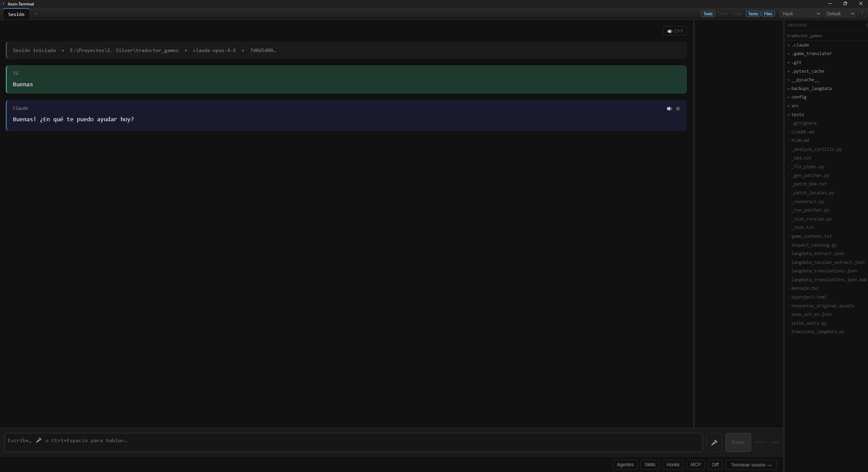
Task: Open the Hack font dropdown
Action: click(x=800, y=14)
